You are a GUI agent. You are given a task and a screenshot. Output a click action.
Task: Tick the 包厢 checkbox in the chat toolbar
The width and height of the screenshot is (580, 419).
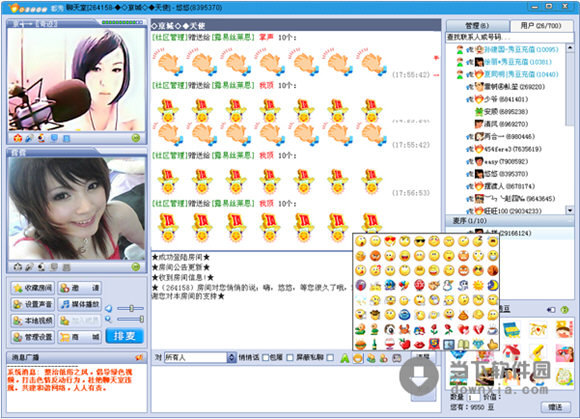(x=290, y=358)
